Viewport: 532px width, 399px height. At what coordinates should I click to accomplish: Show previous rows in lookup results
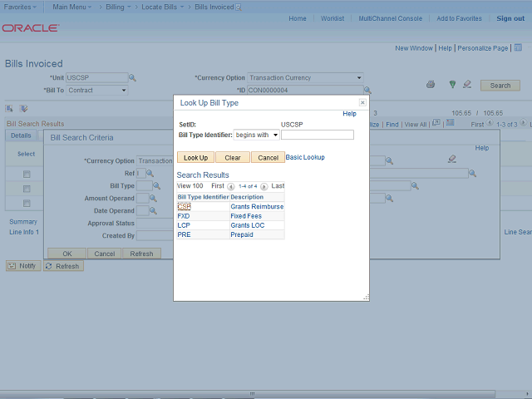coord(231,187)
